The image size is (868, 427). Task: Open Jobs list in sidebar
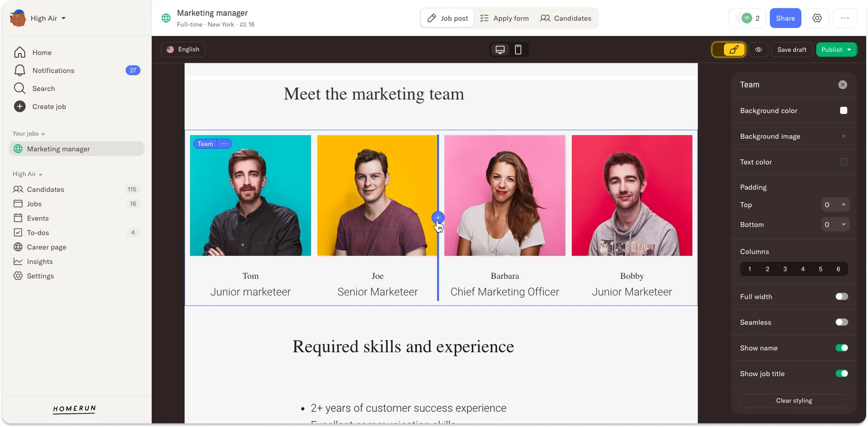pyautogui.click(x=34, y=204)
